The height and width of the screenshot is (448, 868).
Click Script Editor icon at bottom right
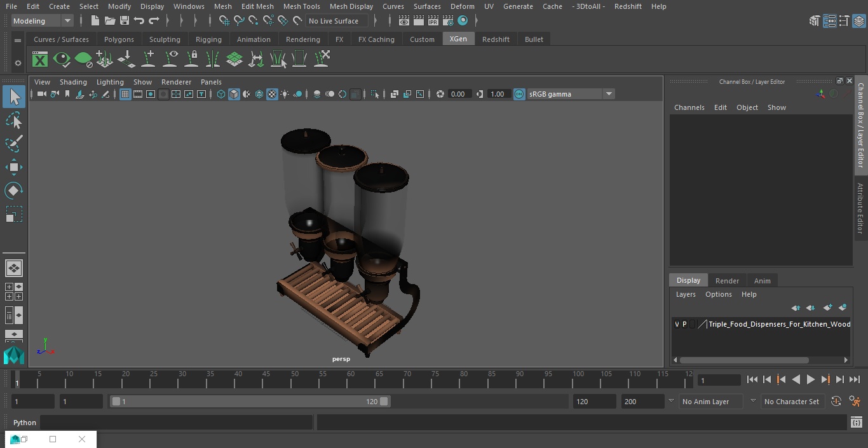tap(856, 423)
